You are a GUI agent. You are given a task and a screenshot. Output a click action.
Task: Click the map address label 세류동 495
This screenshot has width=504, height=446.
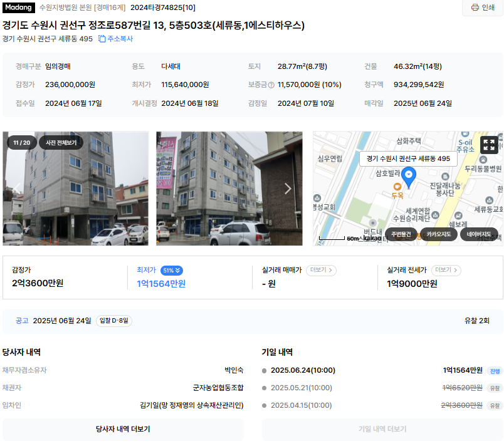point(408,158)
